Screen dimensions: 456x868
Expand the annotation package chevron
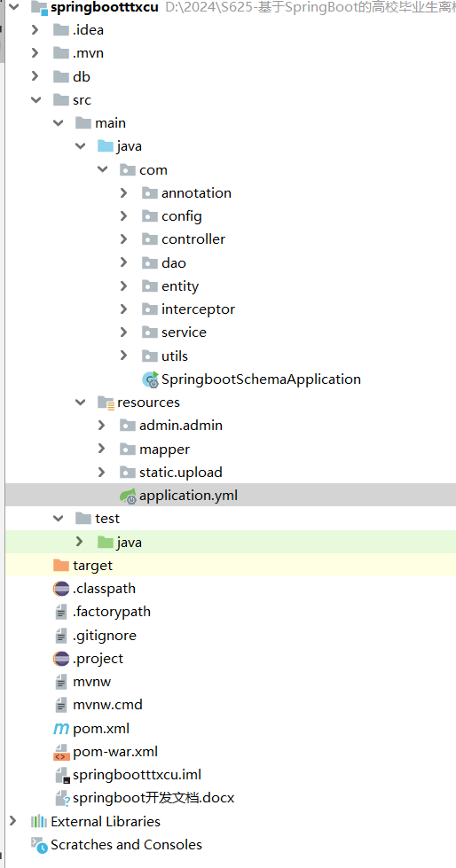pyautogui.click(x=124, y=193)
